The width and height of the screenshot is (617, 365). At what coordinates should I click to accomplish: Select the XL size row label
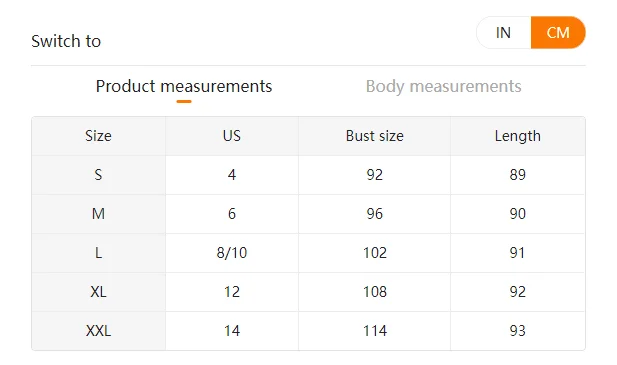[x=98, y=291]
